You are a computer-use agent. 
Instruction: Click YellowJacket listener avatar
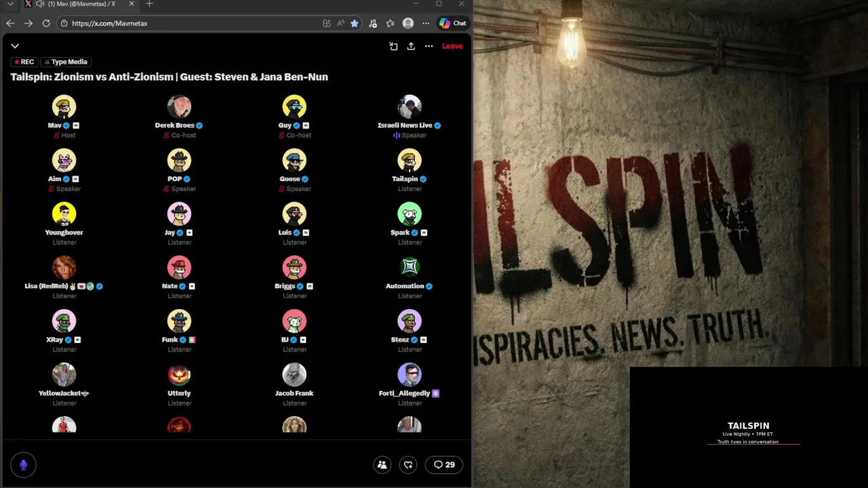pos(64,375)
